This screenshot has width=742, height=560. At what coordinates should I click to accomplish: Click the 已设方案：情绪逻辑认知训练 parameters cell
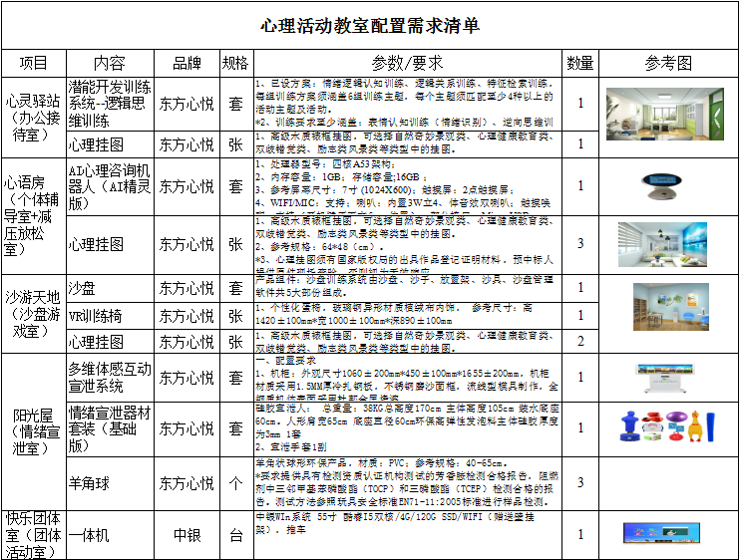pos(408,104)
